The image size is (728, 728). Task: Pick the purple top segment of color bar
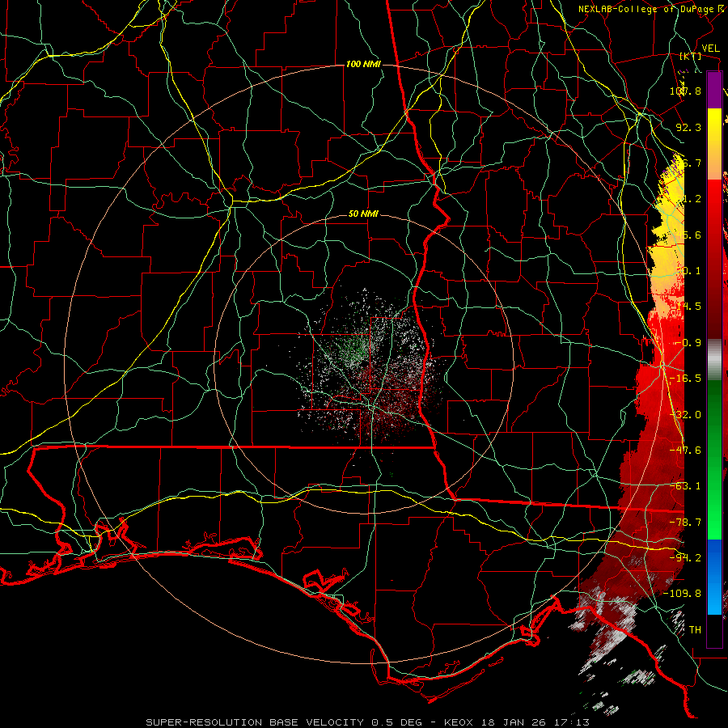point(714,90)
